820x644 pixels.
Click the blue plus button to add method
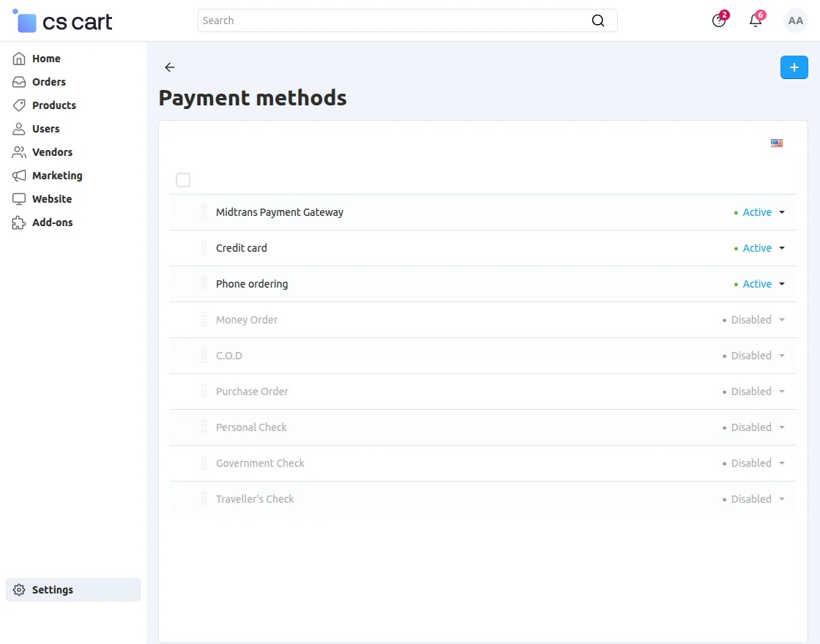tap(794, 67)
